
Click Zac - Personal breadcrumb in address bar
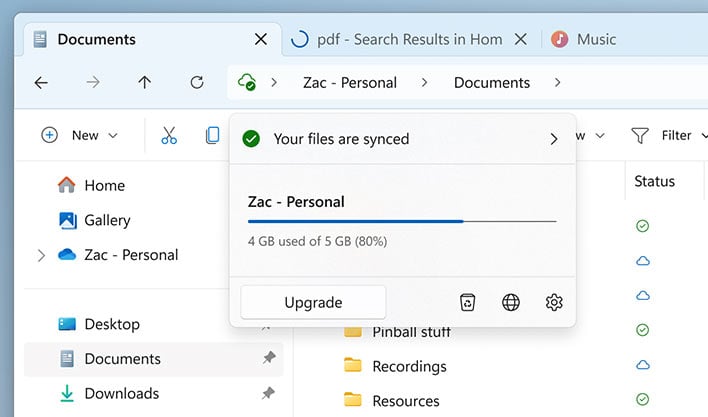[x=350, y=83]
